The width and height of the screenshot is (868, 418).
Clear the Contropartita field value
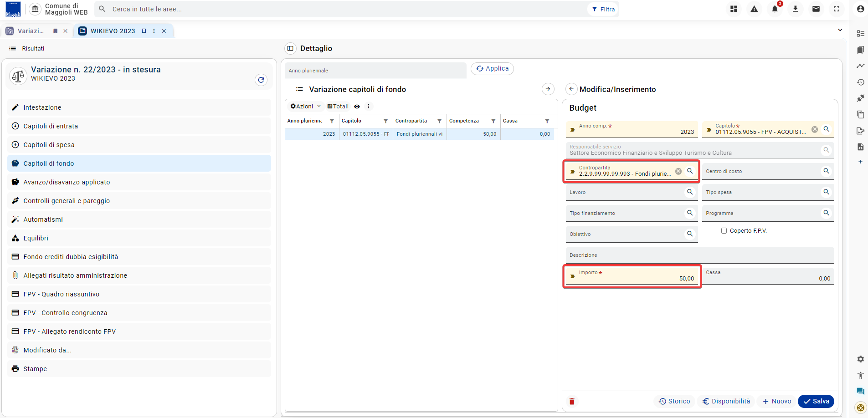(x=678, y=171)
